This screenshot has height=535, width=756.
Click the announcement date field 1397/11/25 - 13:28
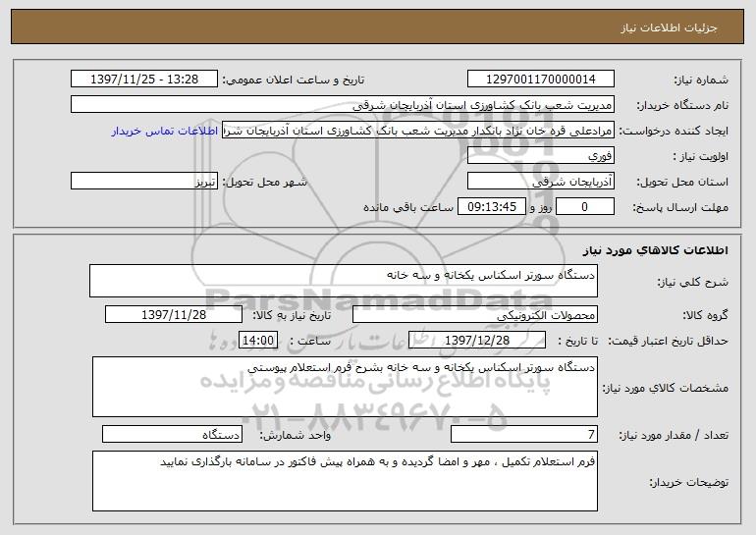(144, 80)
